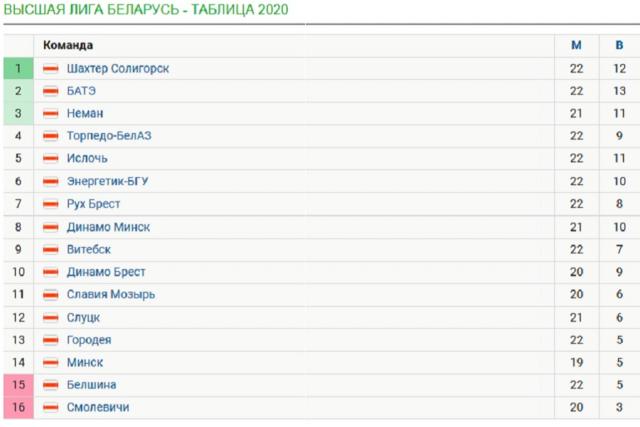
Task: Sort table by the В column header
Action: pyautogui.click(x=619, y=45)
